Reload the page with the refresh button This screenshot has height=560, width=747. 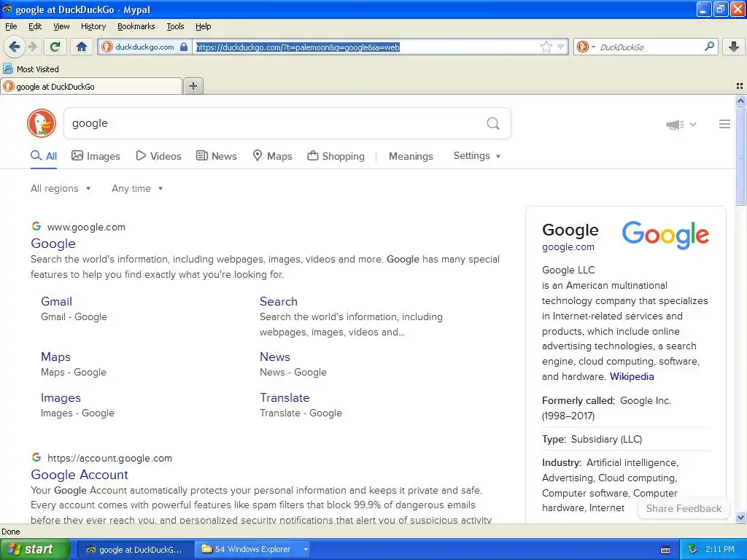(55, 47)
